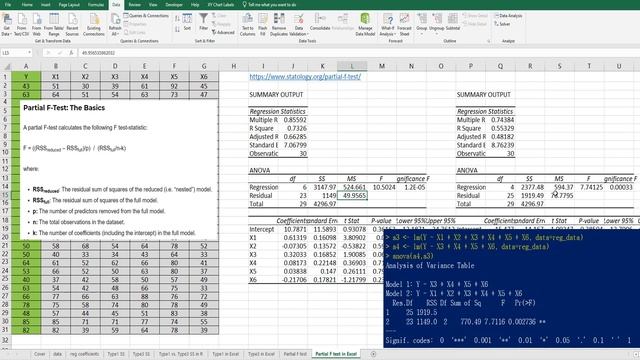The image size is (640, 360).
Task: Switch to Type1 vs. Type3 SS in R sheet
Action: point(180,354)
